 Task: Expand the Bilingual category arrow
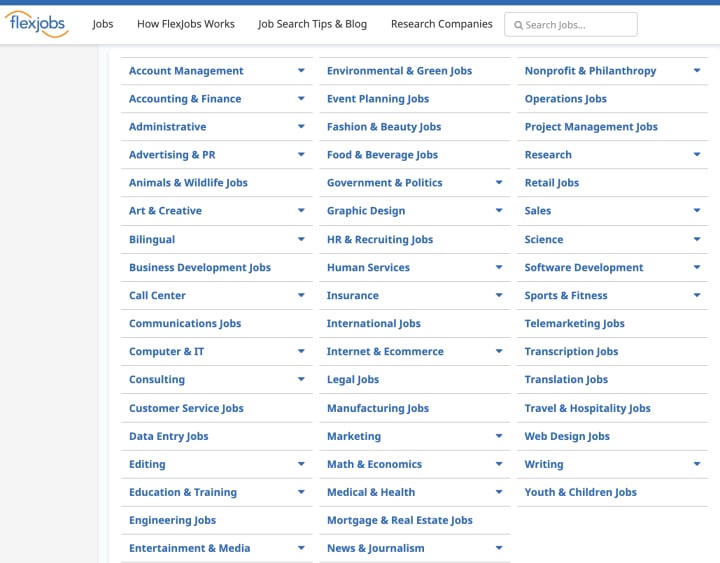tap(301, 239)
